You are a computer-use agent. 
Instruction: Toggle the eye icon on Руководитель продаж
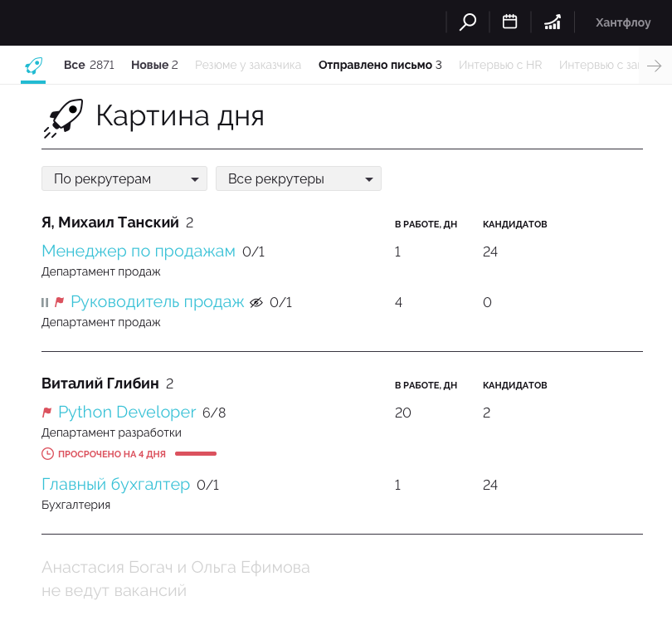(256, 302)
